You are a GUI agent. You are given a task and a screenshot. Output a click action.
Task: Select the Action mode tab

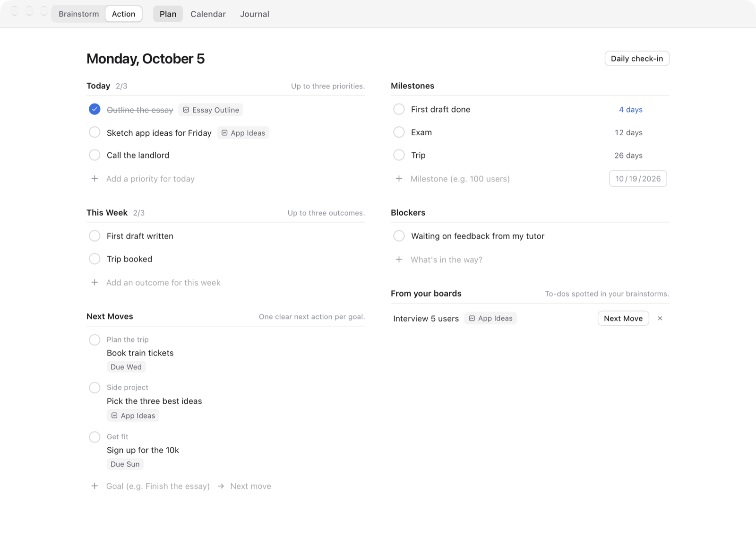[123, 14]
